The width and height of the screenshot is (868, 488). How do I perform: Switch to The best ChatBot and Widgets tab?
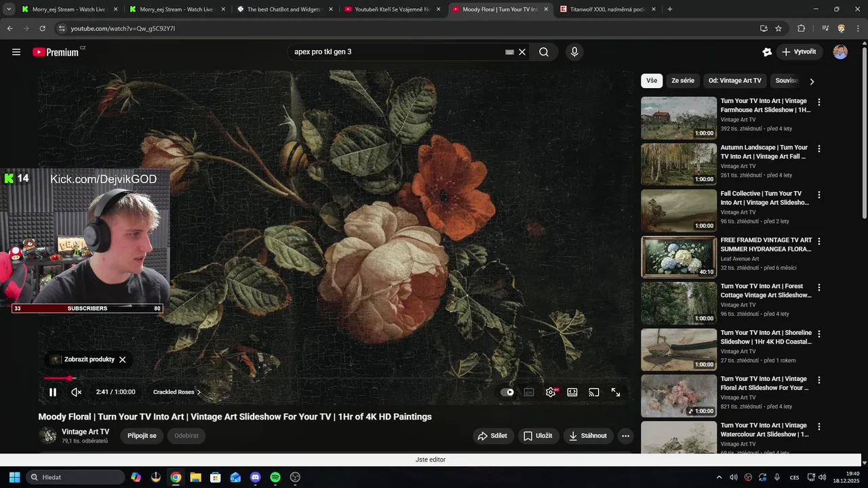pos(285,9)
